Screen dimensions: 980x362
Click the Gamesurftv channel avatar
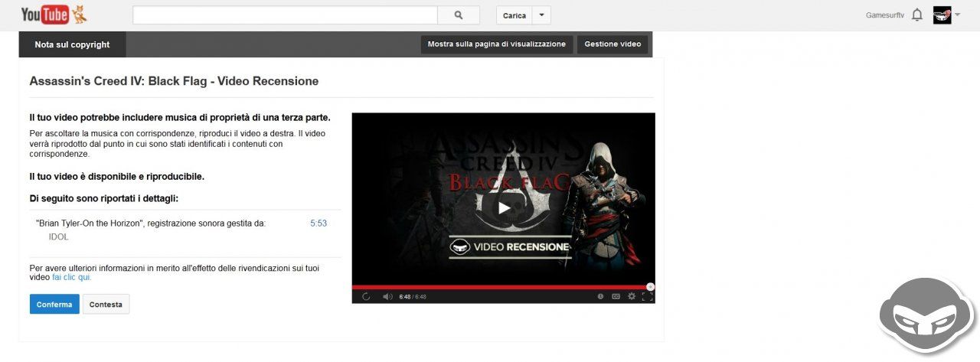pos(942,15)
